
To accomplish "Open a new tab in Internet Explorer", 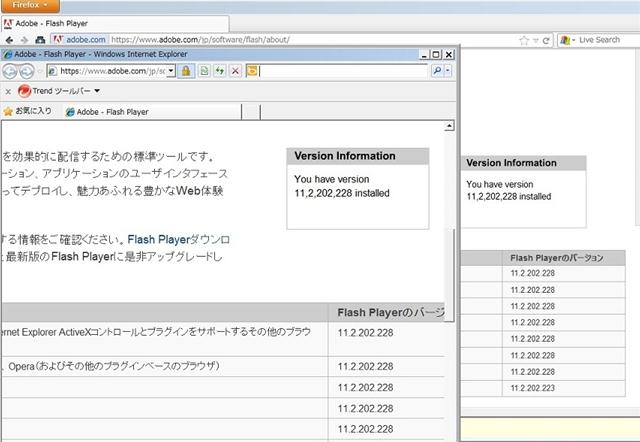I will click(251, 112).
